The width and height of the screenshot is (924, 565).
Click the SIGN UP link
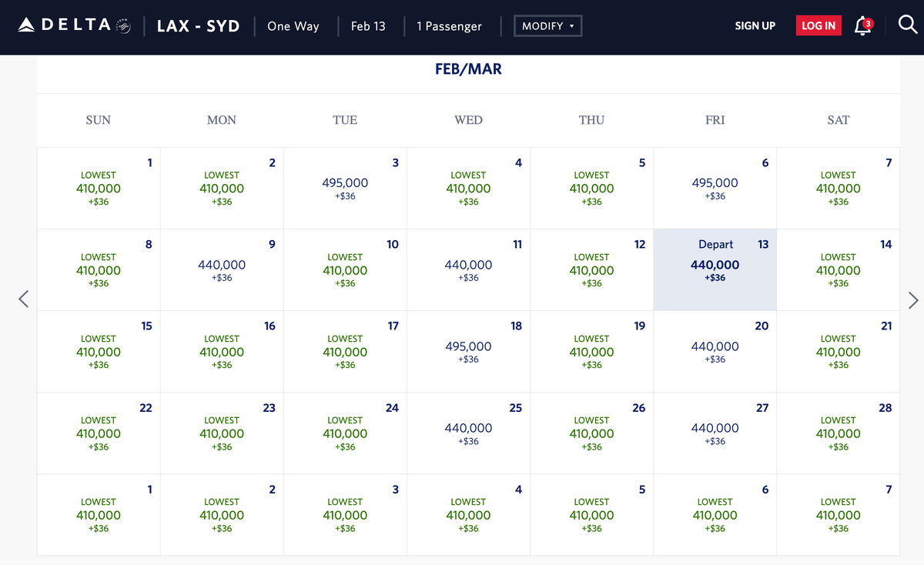pyautogui.click(x=755, y=25)
